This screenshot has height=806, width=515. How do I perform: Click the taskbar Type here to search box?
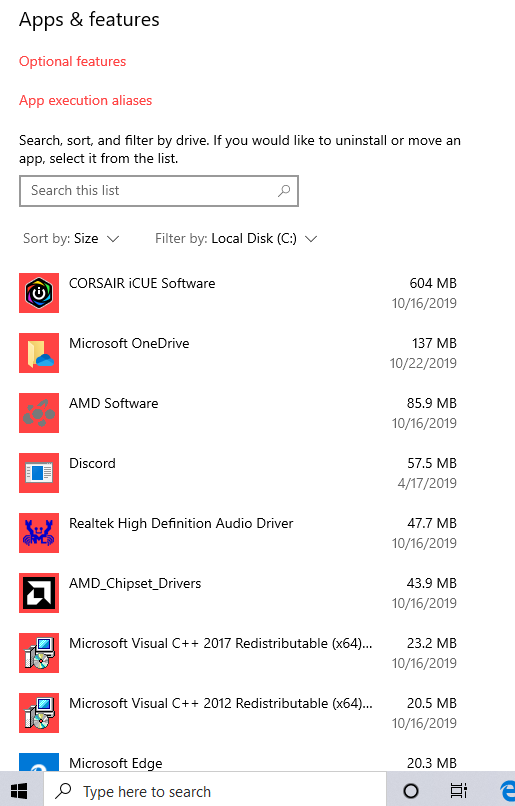coord(215,791)
